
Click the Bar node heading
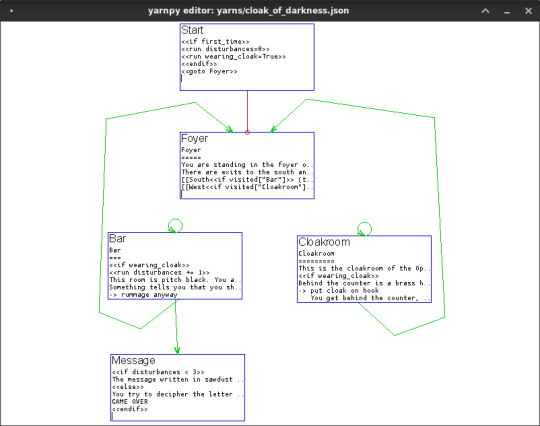(x=117, y=239)
